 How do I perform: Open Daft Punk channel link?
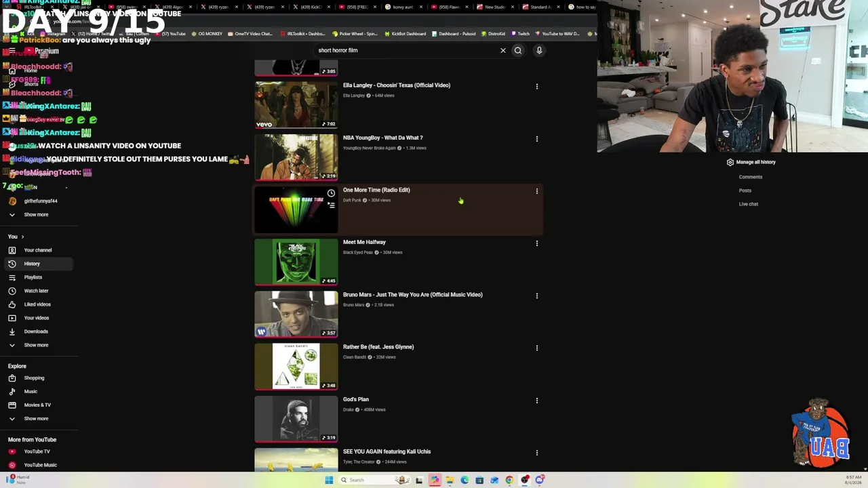(x=352, y=200)
